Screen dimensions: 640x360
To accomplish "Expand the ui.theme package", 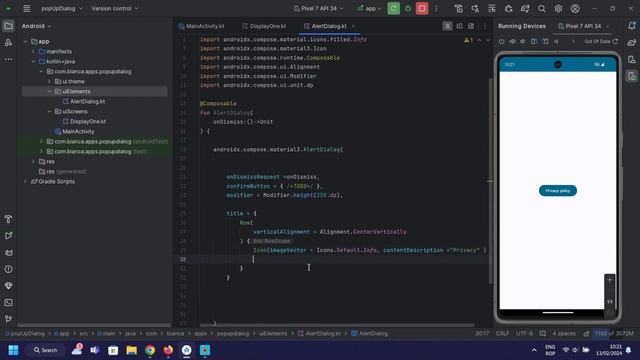I will pos(49,82).
